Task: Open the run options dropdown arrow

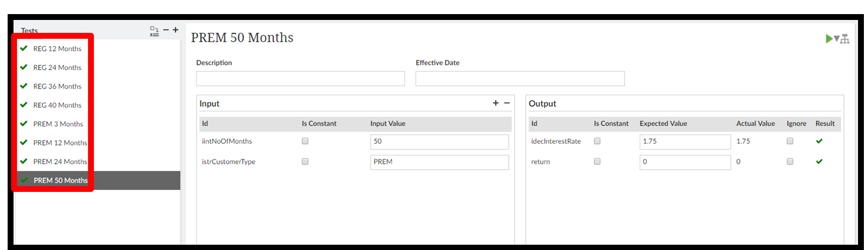Action: [x=837, y=39]
